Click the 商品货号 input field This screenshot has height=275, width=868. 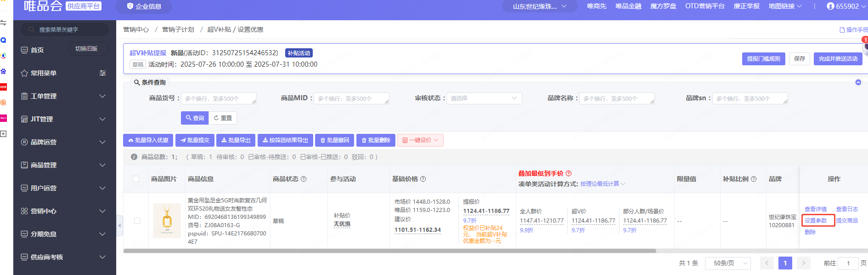tap(219, 98)
